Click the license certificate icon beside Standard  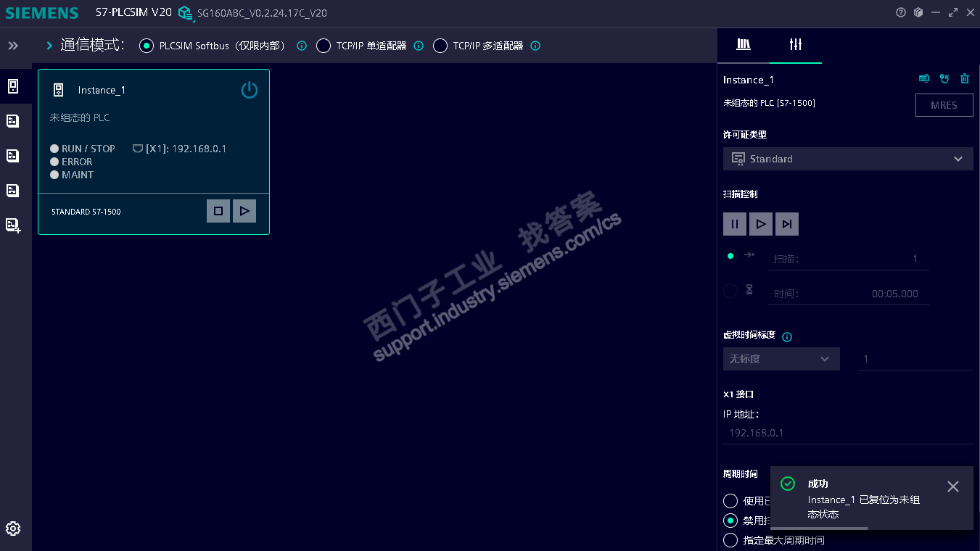click(738, 159)
